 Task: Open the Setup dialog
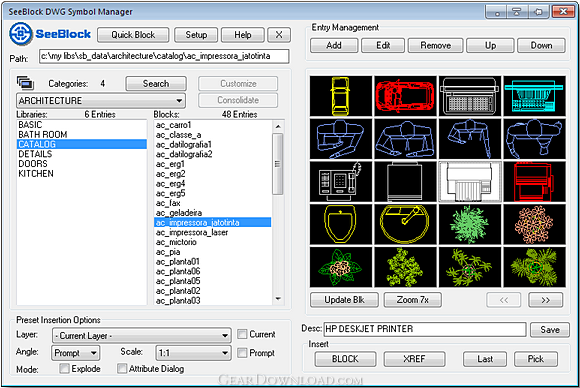(x=196, y=35)
